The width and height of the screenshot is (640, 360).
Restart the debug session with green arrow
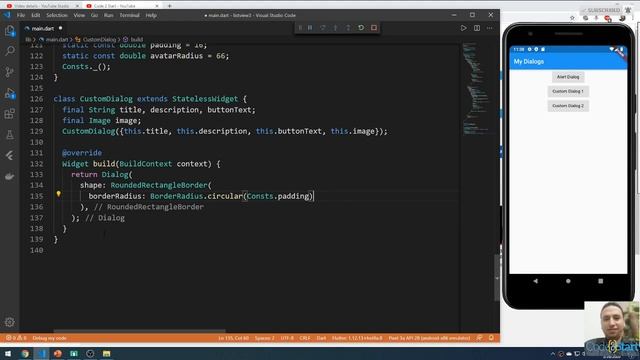tap(361, 28)
